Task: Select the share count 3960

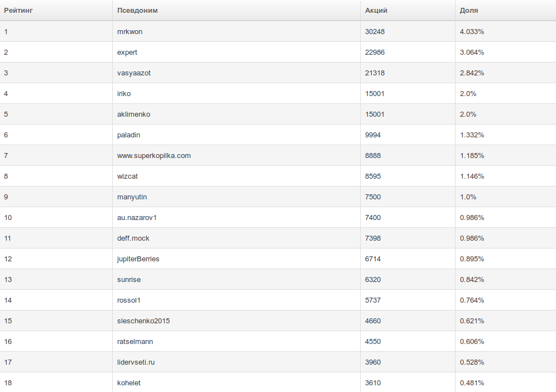Action: (373, 362)
